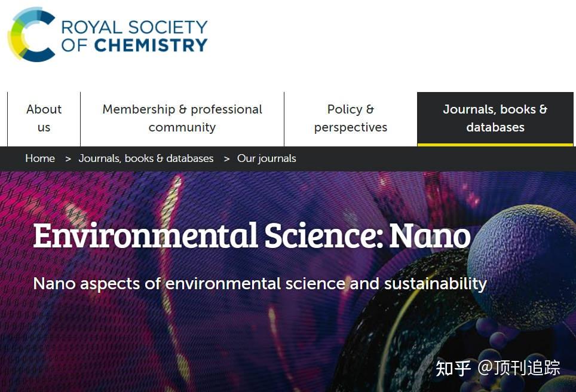Open the 'Journals, books & databases' navigation tab

tap(495, 118)
